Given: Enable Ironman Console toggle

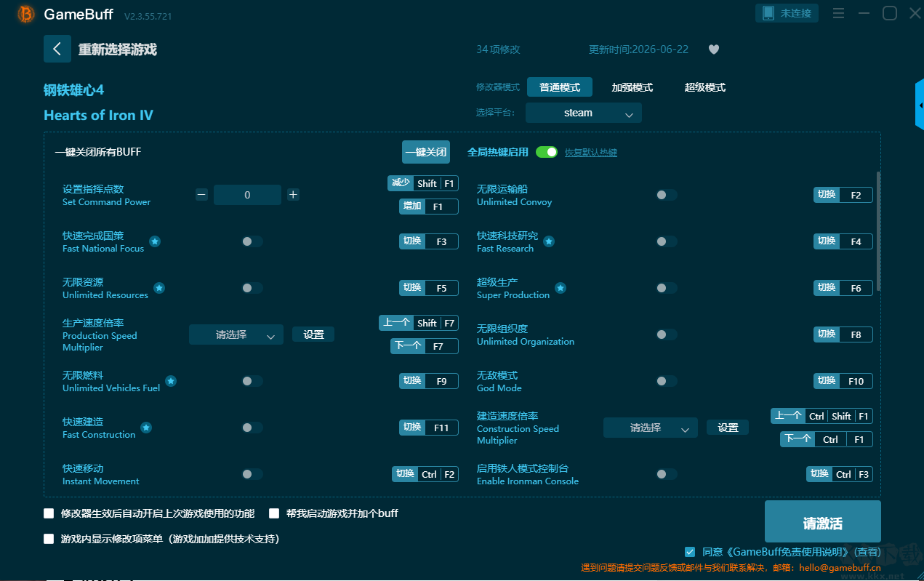Looking at the screenshot, I should (667, 474).
